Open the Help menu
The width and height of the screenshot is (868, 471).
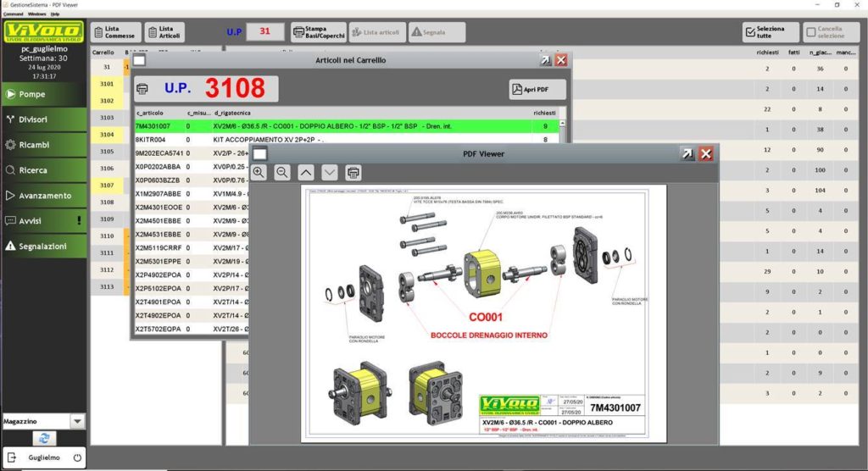(55, 14)
